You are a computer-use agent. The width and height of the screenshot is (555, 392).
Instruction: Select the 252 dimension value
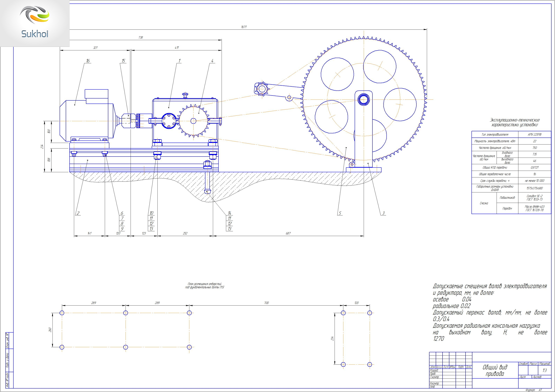(x=185, y=233)
